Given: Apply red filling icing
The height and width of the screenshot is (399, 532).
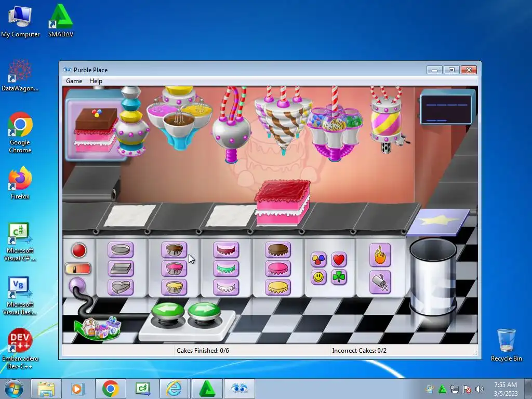Looking at the screenshot, I should click(226, 250).
